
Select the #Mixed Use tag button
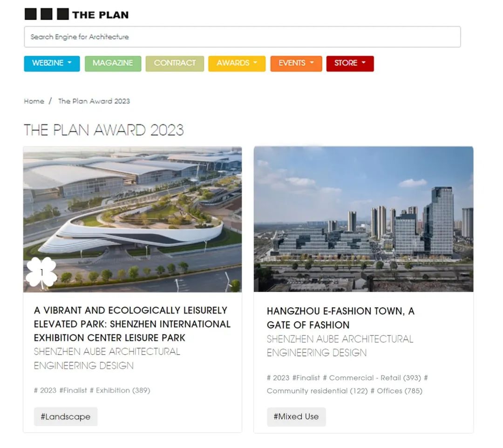[296, 417]
